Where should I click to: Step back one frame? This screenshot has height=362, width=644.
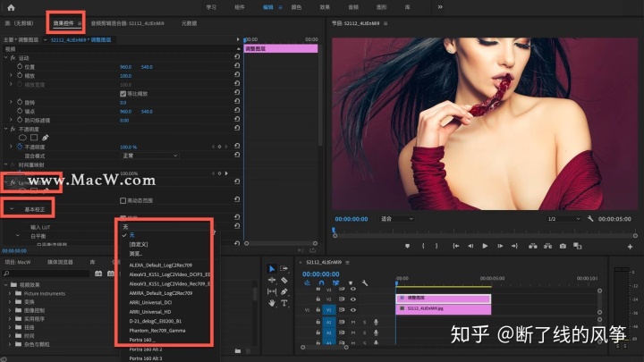pos(470,247)
